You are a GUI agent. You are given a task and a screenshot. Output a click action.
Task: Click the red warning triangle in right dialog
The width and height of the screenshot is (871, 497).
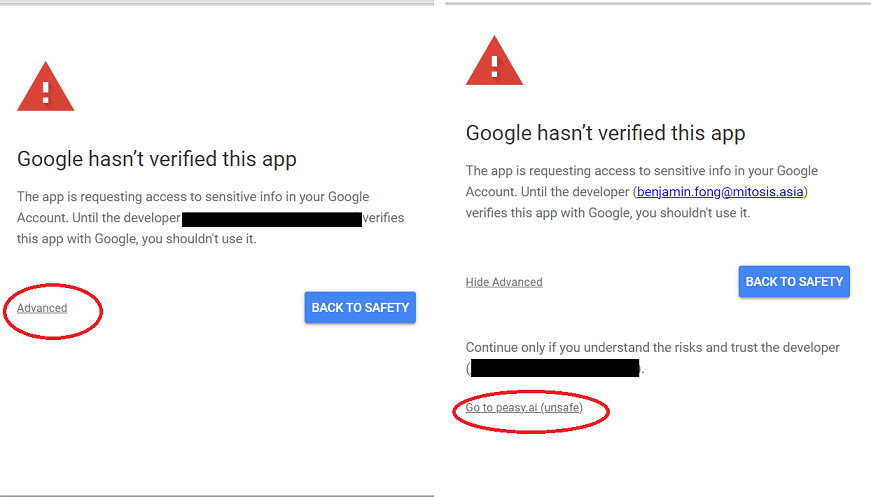pos(494,61)
